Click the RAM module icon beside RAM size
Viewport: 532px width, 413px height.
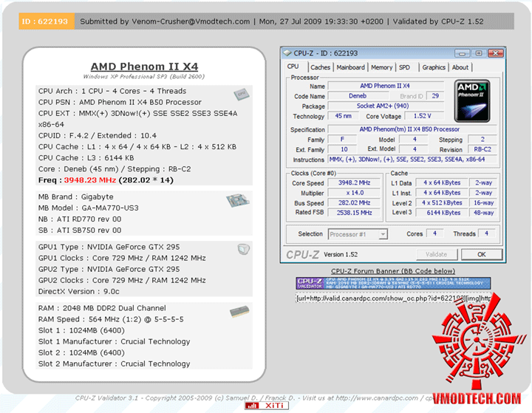[x=239, y=311]
